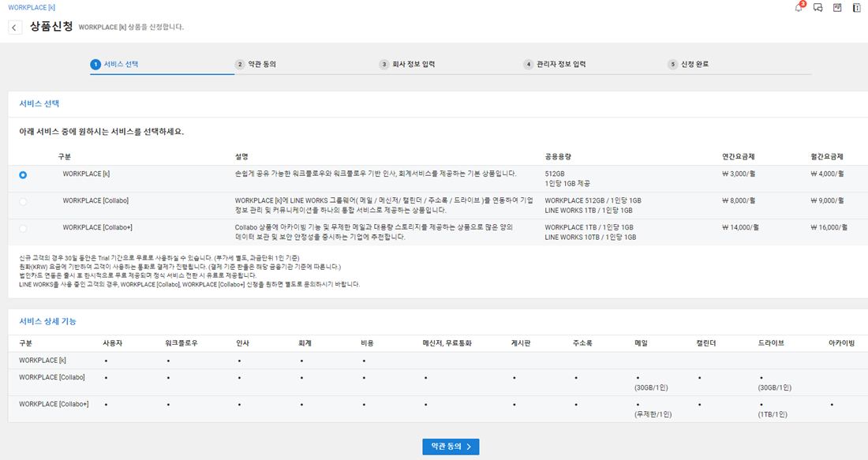Click the 서비스 상세 기능 section heading
This screenshot has height=460, width=868.
(47, 321)
